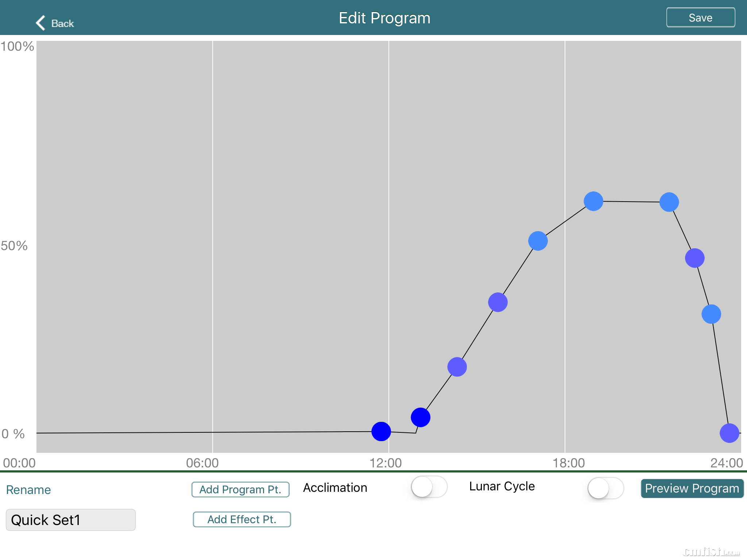Image resolution: width=747 pixels, height=560 pixels.
Task: Select light blue descending point near 30%
Action: (x=711, y=314)
